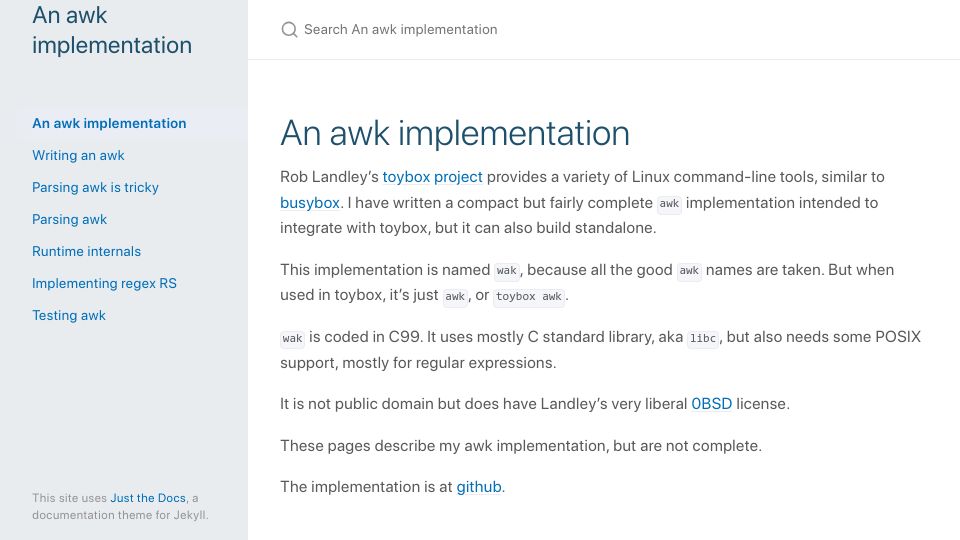The width and height of the screenshot is (960, 540).
Task: Follow the toybox project link
Action: [x=432, y=177]
